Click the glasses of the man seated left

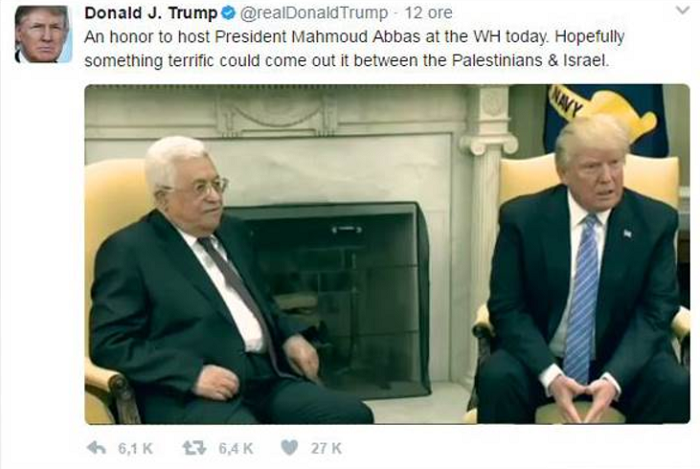click(196, 187)
